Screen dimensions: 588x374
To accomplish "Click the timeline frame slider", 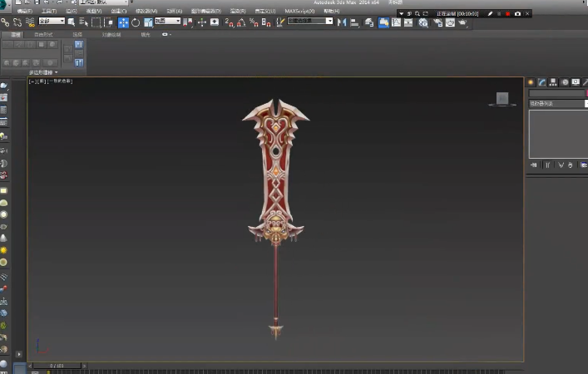I will pos(57,365).
